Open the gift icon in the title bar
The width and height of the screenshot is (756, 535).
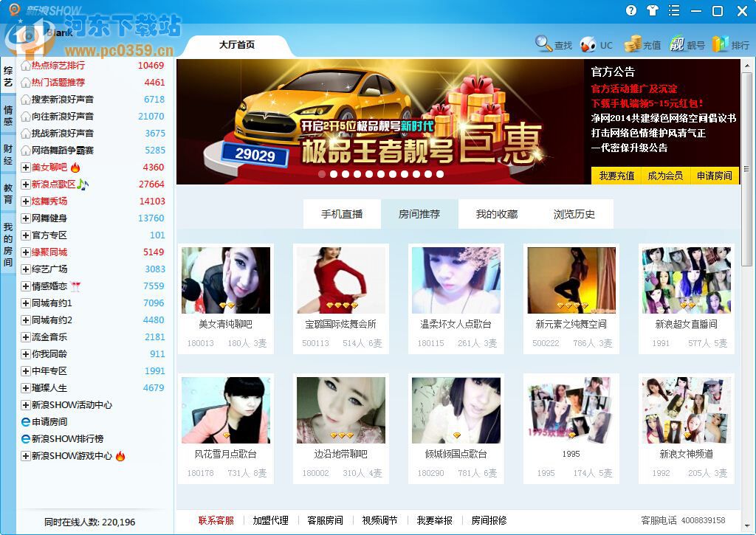[654, 11]
